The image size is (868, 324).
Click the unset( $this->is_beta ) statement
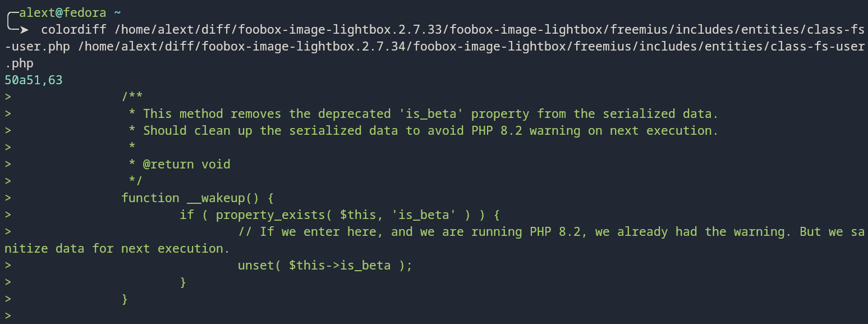coord(325,265)
